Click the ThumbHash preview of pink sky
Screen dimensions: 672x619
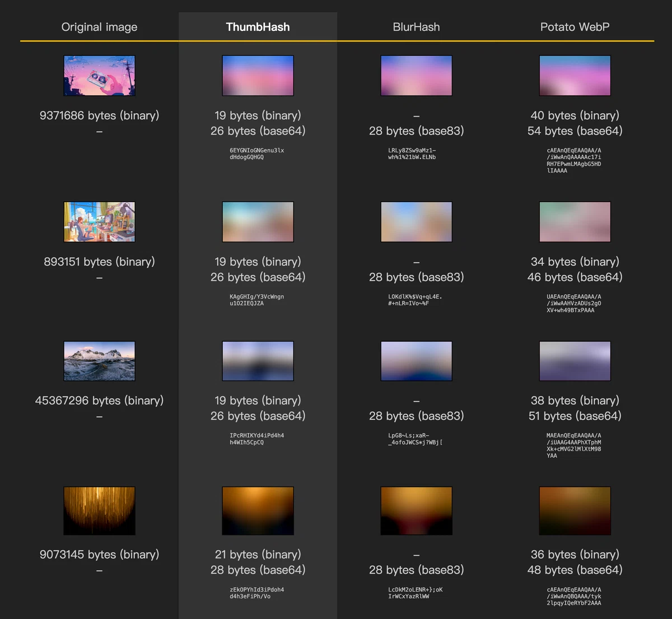tap(258, 76)
